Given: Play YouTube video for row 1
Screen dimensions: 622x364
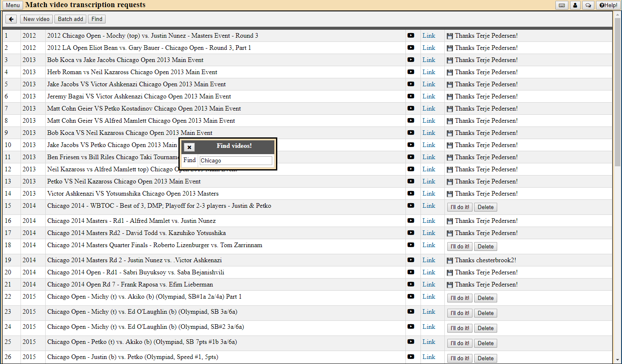Looking at the screenshot, I should coord(411,36).
